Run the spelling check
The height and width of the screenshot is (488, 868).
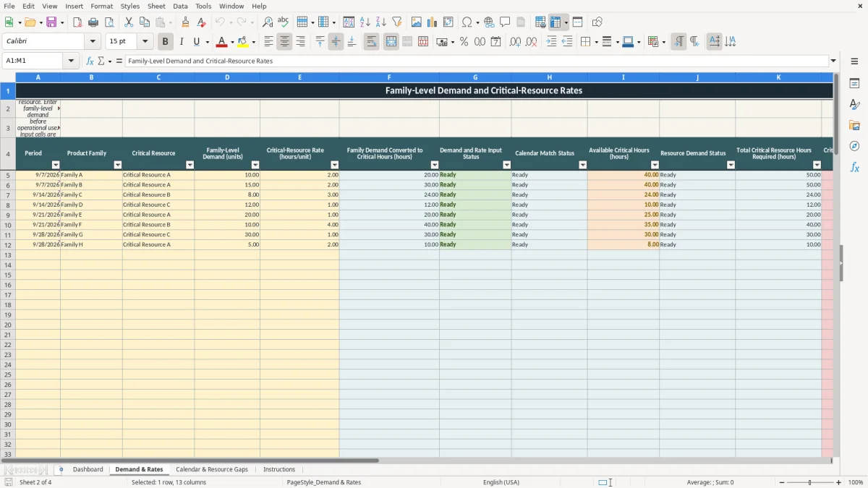[284, 22]
